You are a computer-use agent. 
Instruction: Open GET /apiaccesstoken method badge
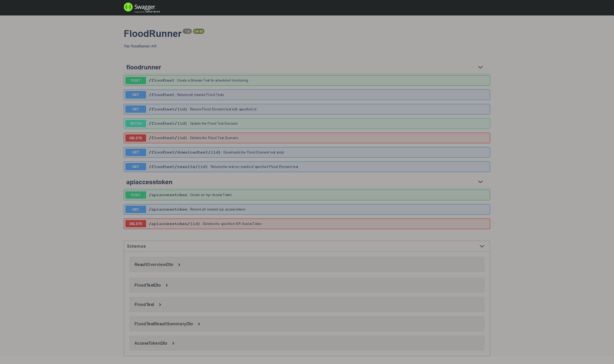tap(136, 209)
